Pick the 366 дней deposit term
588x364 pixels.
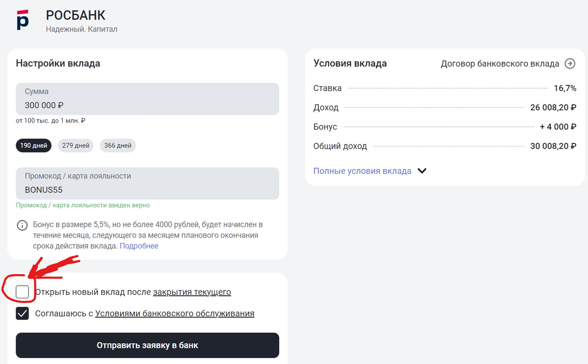pyautogui.click(x=118, y=146)
